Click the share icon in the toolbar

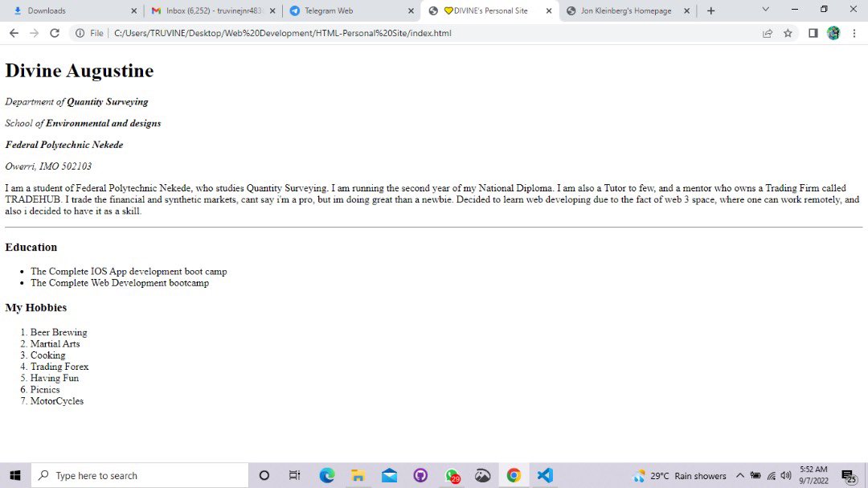click(768, 34)
